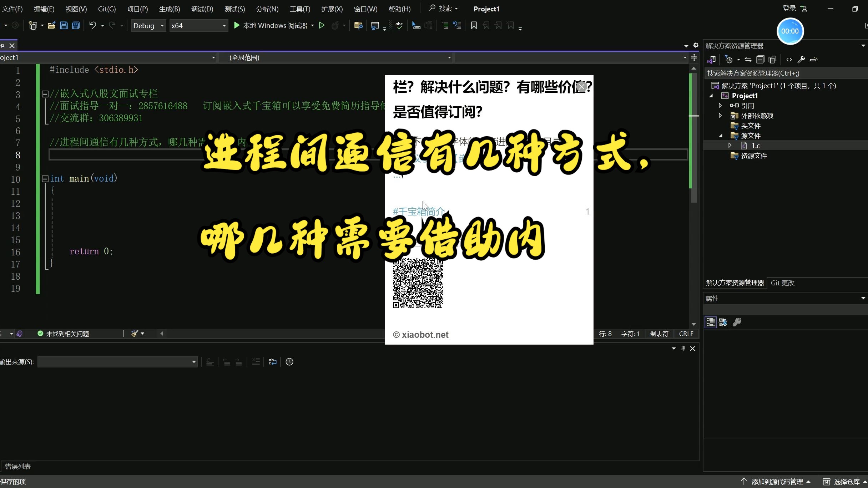Open the x64 platform dropdown

[x=198, y=26]
